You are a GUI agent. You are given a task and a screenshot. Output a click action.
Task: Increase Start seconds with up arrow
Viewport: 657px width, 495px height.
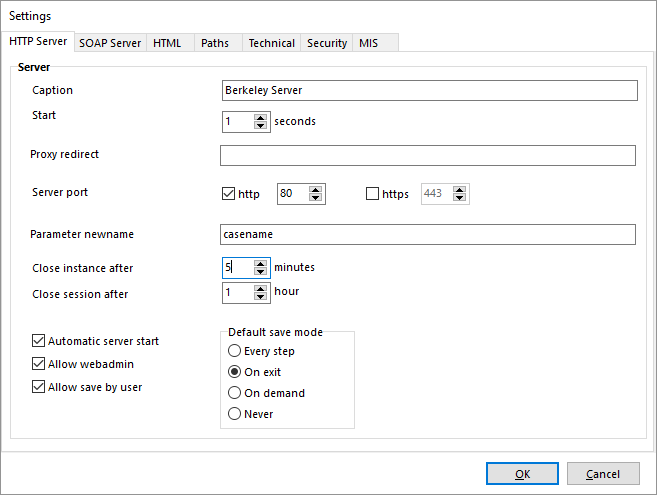261,118
